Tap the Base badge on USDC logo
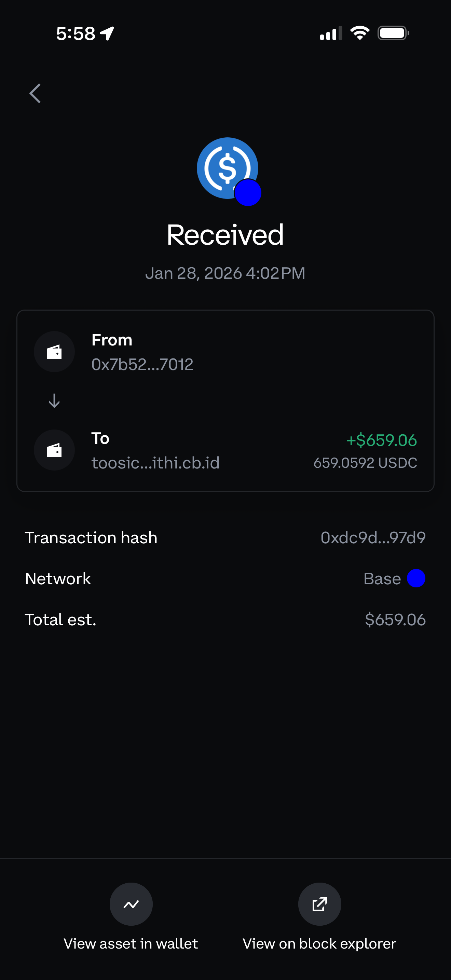 coord(248,192)
